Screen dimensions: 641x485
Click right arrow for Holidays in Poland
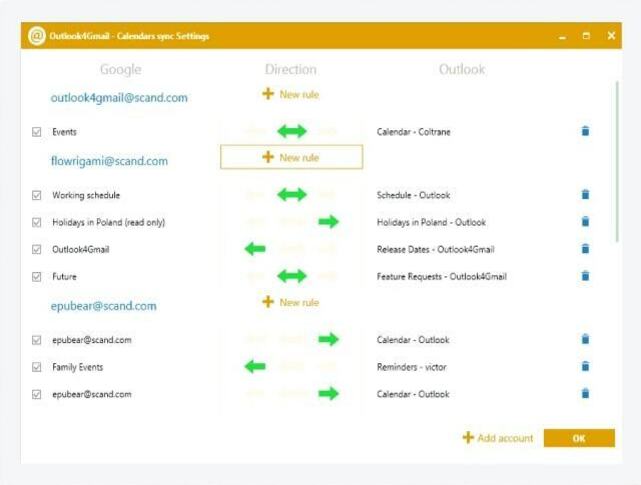click(x=329, y=222)
